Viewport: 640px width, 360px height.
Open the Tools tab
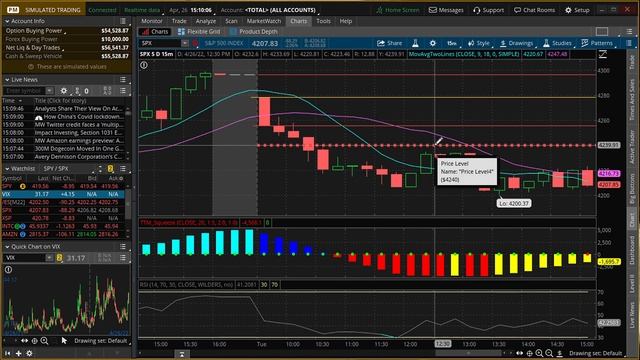[323, 21]
